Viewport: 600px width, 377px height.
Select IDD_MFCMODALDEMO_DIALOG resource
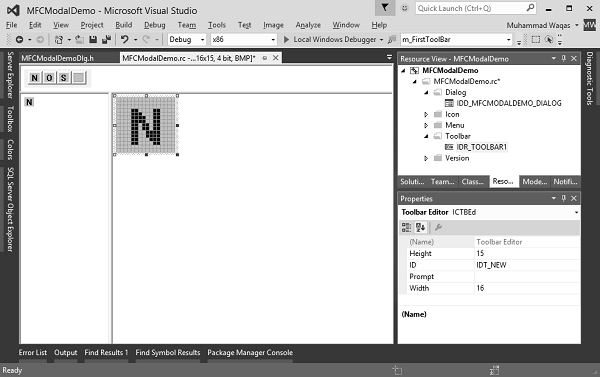(509, 103)
